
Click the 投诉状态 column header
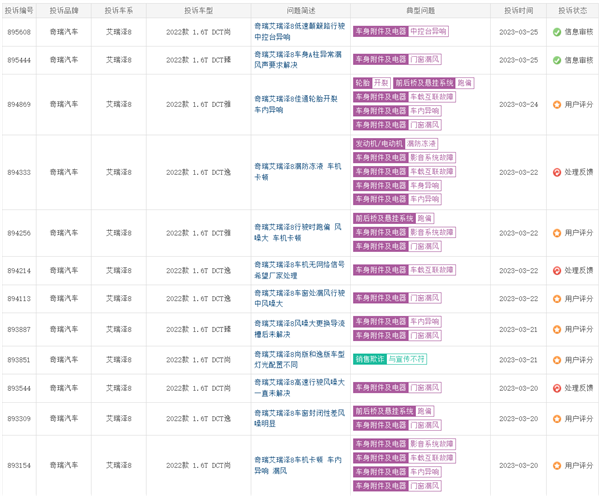point(572,11)
